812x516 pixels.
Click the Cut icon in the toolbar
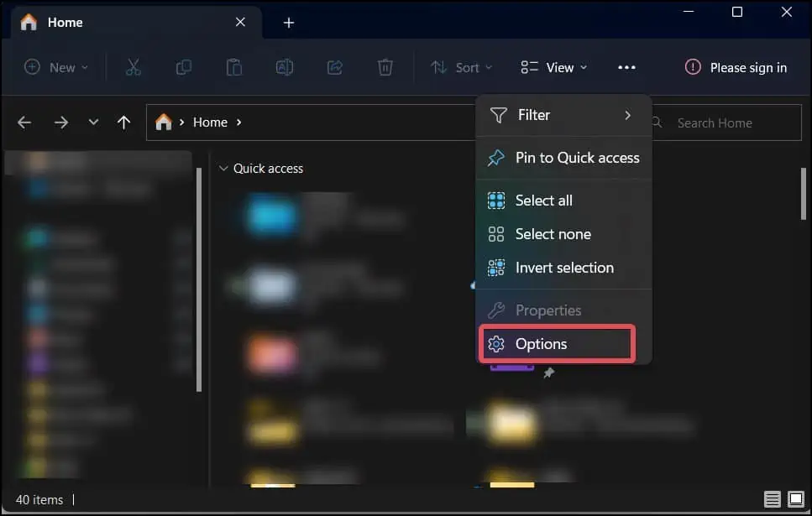[134, 67]
